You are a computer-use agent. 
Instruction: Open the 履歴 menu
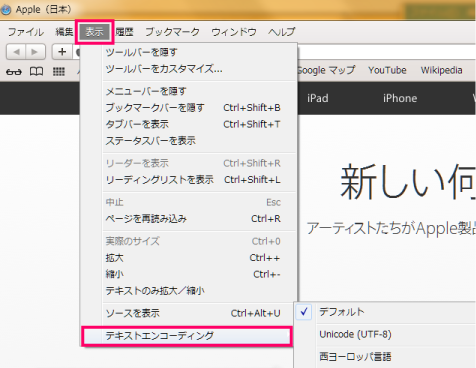point(124,32)
